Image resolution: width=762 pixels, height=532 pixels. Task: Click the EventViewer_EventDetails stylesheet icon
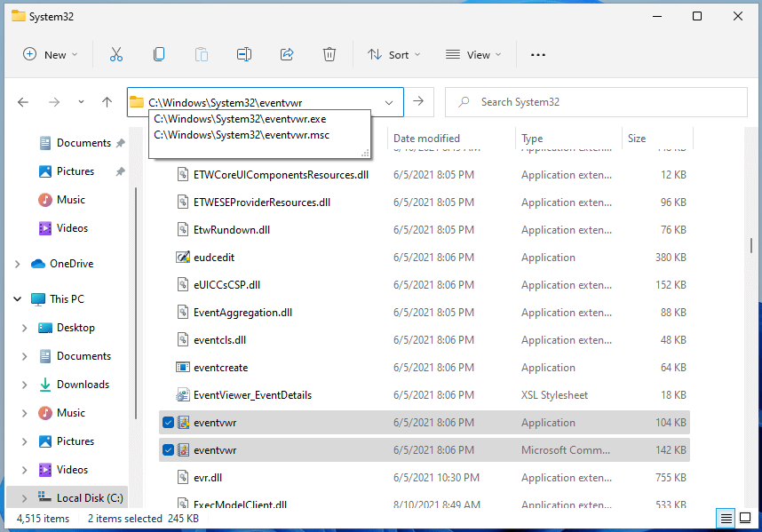(183, 395)
